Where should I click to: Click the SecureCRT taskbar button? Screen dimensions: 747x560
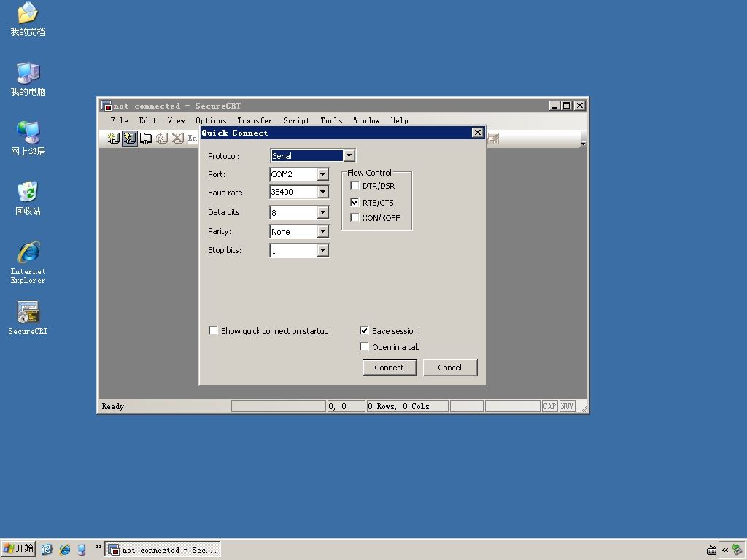click(x=163, y=550)
